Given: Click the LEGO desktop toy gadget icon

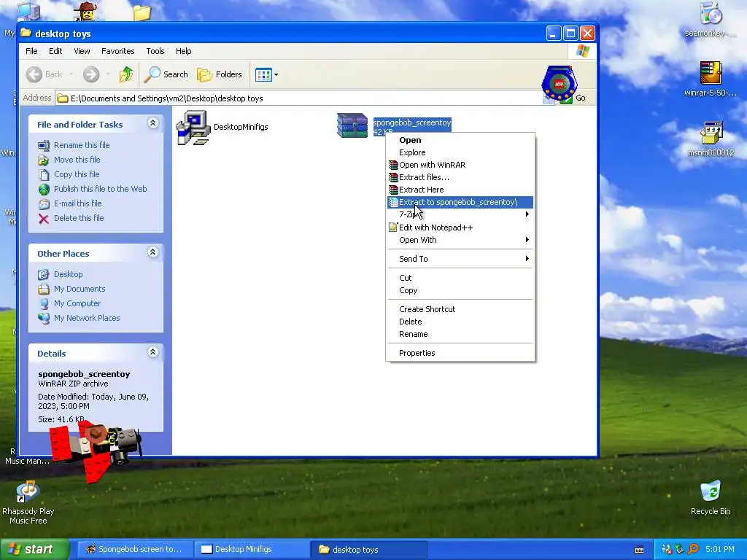Looking at the screenshot, I should click(x=560, y=83).
